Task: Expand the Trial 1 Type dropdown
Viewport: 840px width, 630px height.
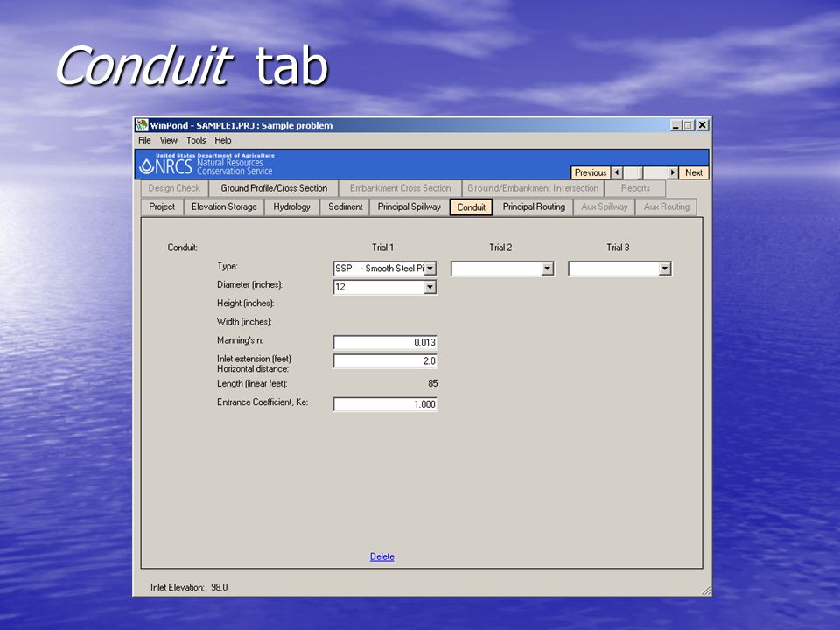Action: [x=430, y=269]
